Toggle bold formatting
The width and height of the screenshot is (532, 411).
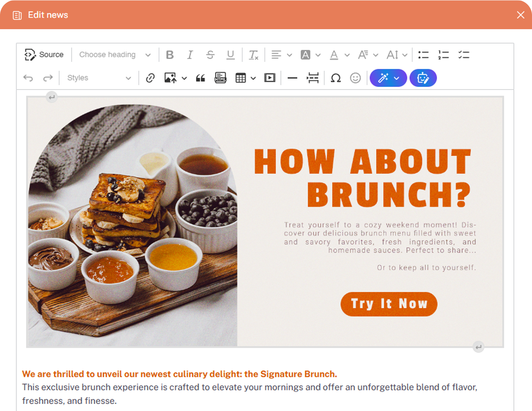pyautogui.click(x=170, y=55)
